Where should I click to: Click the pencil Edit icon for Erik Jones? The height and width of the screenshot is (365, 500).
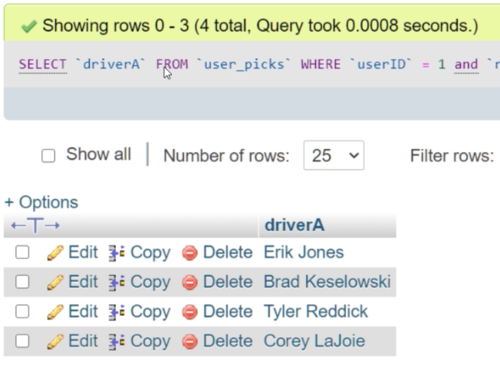pyautogui.click(x=55, y=253)
